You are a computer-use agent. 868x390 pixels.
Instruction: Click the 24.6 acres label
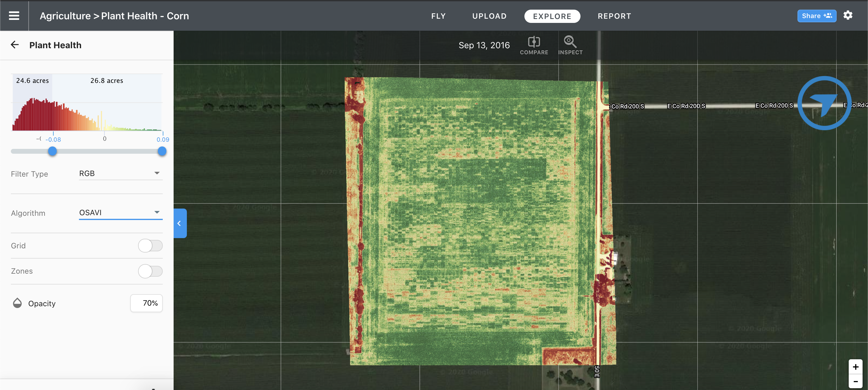[x=32, y=80]
